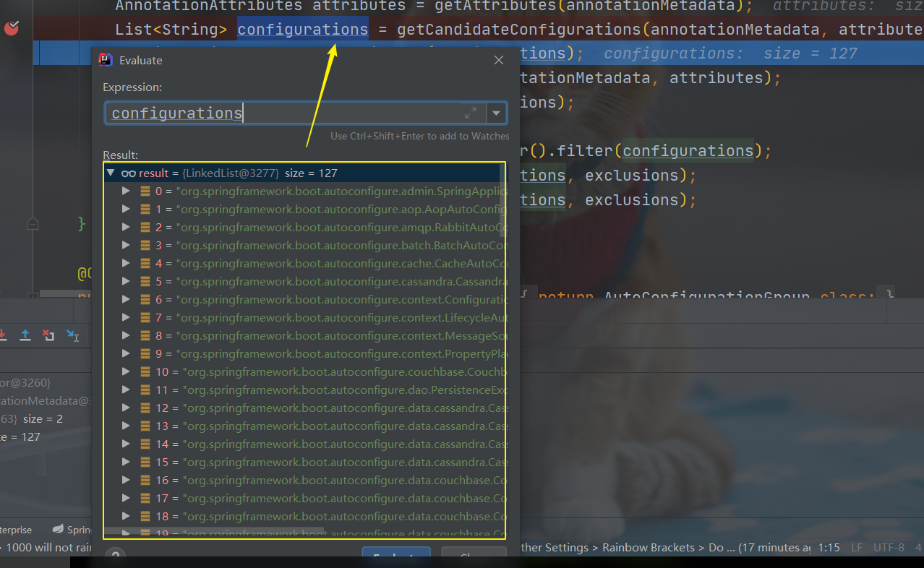Expand entry 1 AopAutoConfiguration item
Image resolution: width=924 pixels, height=568 pixels.
point(126,210)
